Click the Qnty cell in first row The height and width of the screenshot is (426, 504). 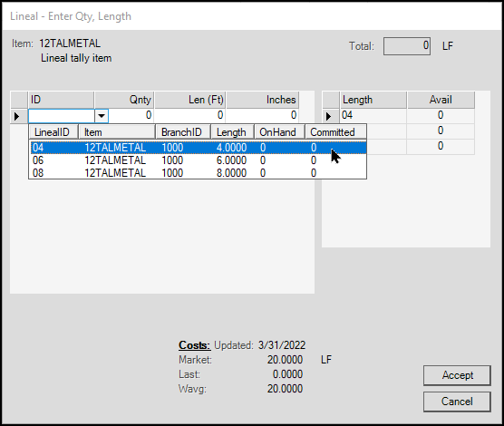tap(131, 115)
